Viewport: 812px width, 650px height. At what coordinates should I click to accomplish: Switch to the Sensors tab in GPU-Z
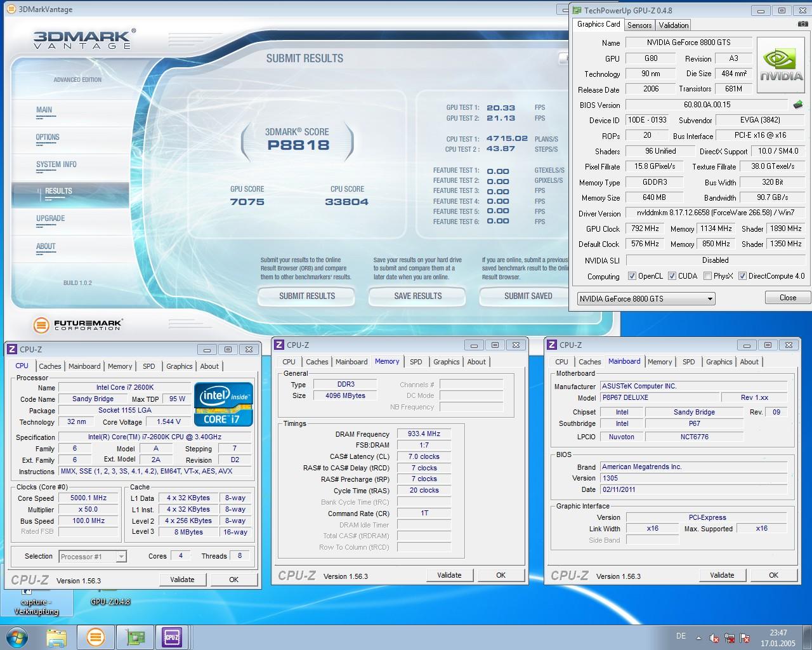(639, 25)
